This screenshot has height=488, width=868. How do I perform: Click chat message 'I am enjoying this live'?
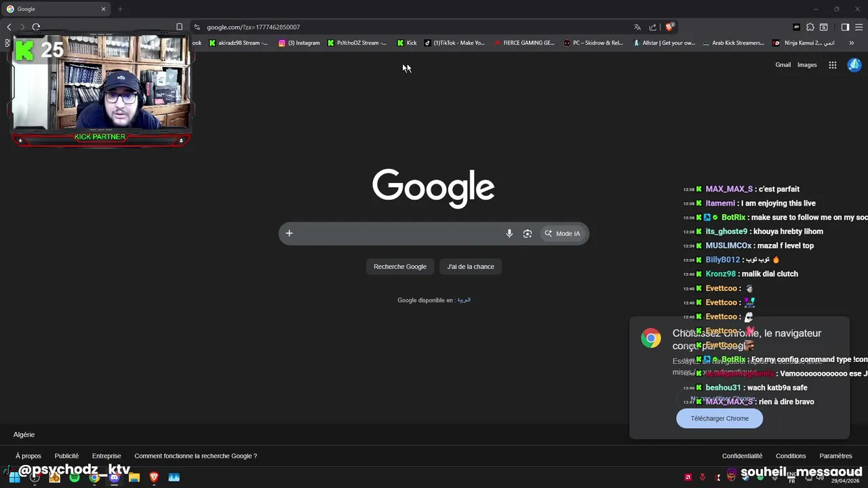[x=778, y=203]
